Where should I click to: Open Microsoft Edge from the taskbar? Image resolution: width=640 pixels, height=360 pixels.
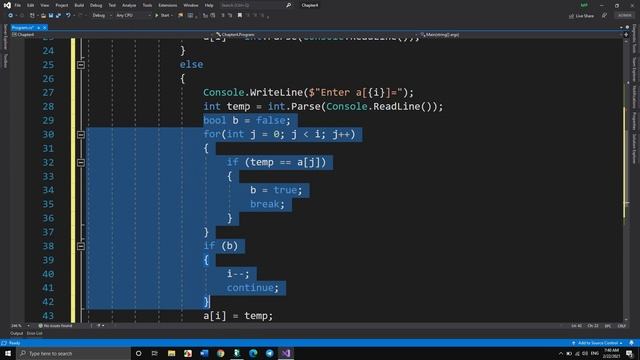point(253,353)
